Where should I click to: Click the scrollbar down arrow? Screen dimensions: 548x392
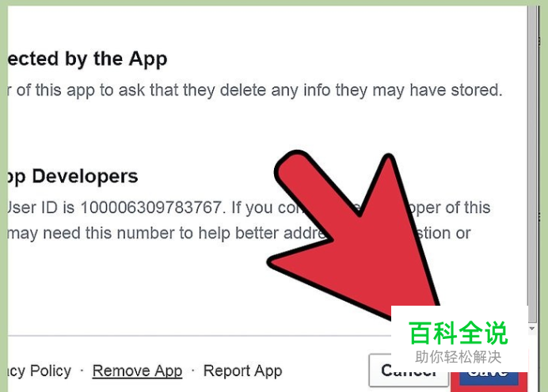[x=532, y=329]
